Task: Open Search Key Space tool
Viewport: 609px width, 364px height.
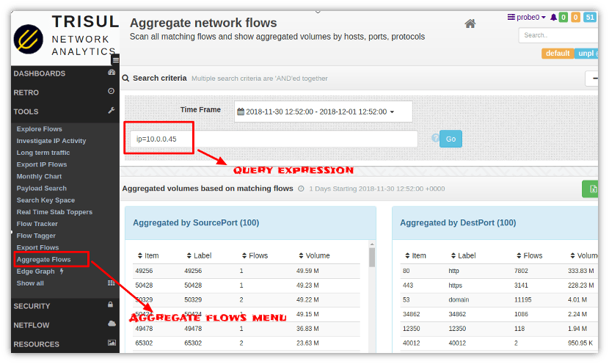Action: (45, 200)
